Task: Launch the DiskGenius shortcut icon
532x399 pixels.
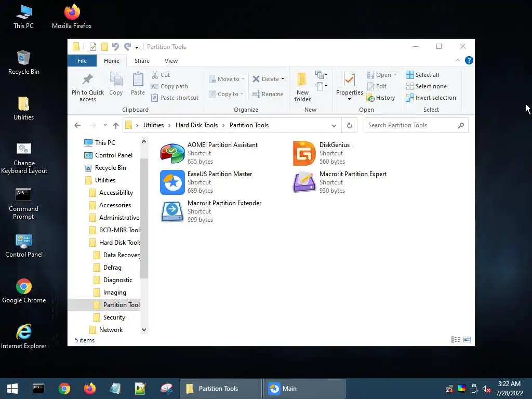Action: [x=304, y=153]
